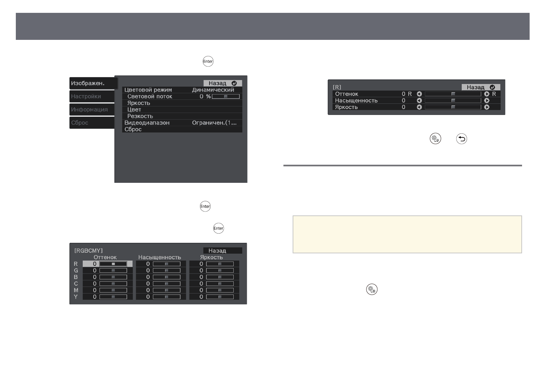The width and height of the screenshot is (555, 392).
Task: Click the right arrow for Оттенок
Action: (x=486, y=94)
